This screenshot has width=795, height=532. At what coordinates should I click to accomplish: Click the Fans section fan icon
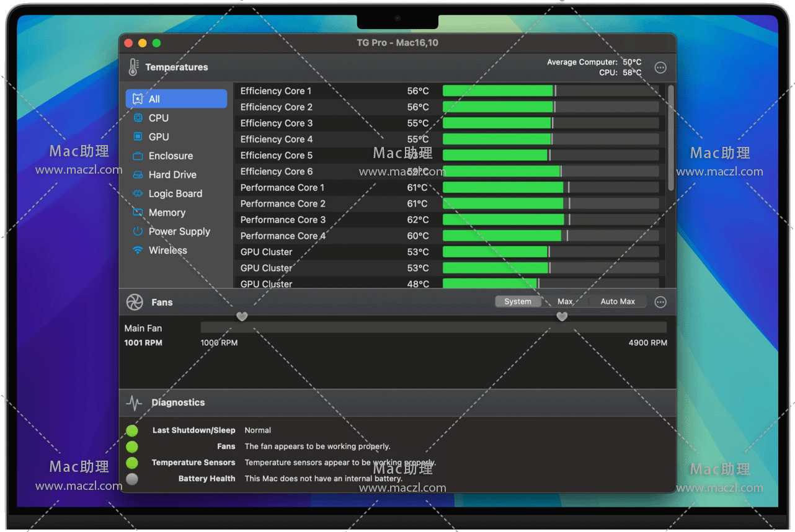(135, 302)
